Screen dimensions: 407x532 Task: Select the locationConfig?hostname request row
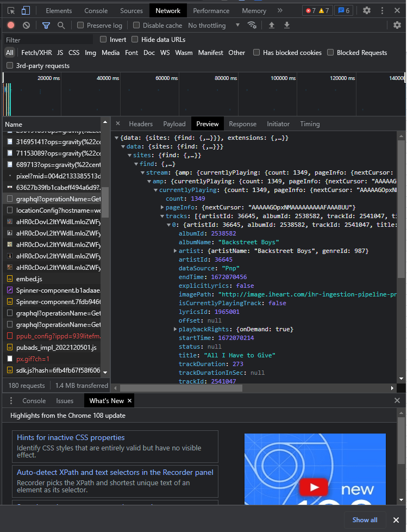click(x=52, y=211)
